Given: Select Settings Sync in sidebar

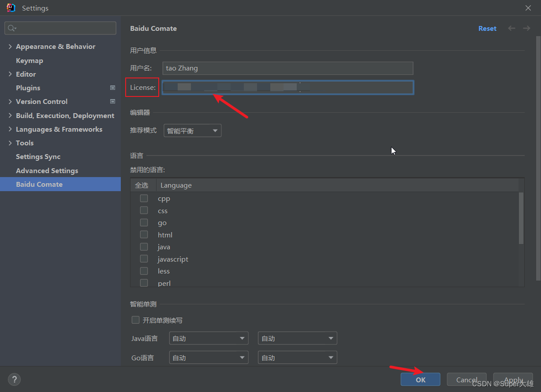Looking at the screenshot, I should click(x=38, y=156).
